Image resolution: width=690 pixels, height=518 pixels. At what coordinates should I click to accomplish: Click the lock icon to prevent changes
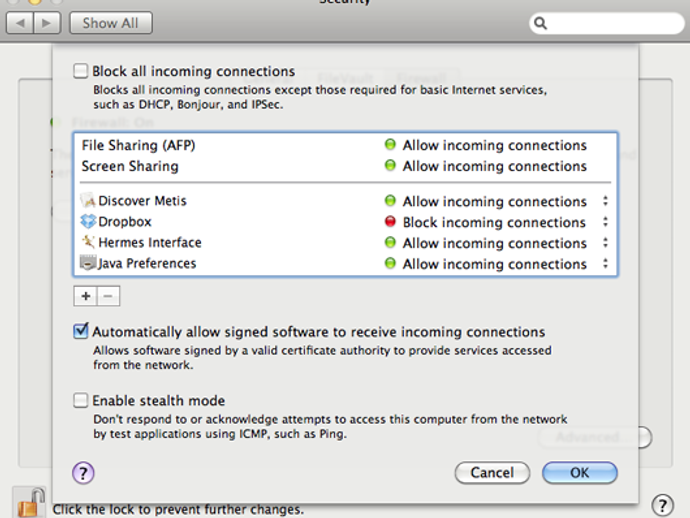tap(31, 503)
